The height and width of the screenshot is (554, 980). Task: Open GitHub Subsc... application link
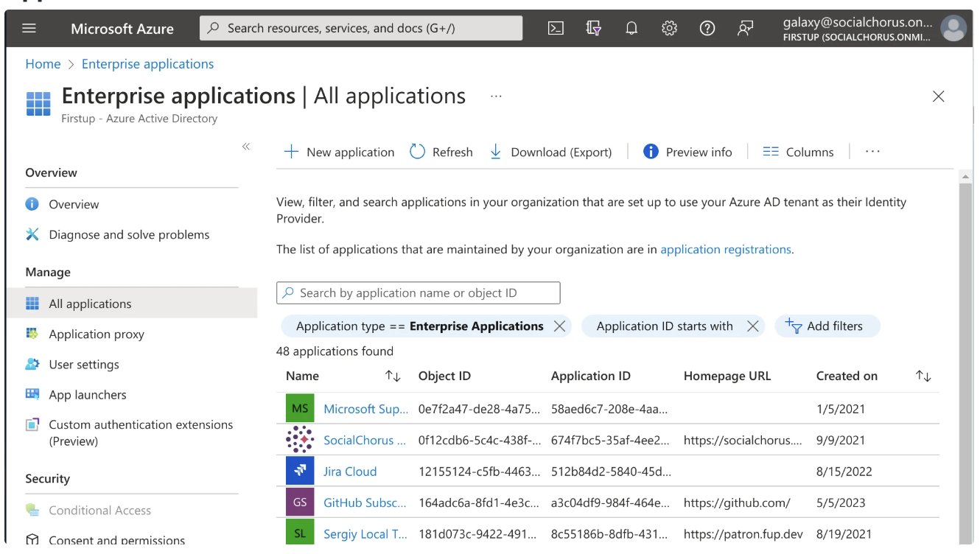pos(365,502)
